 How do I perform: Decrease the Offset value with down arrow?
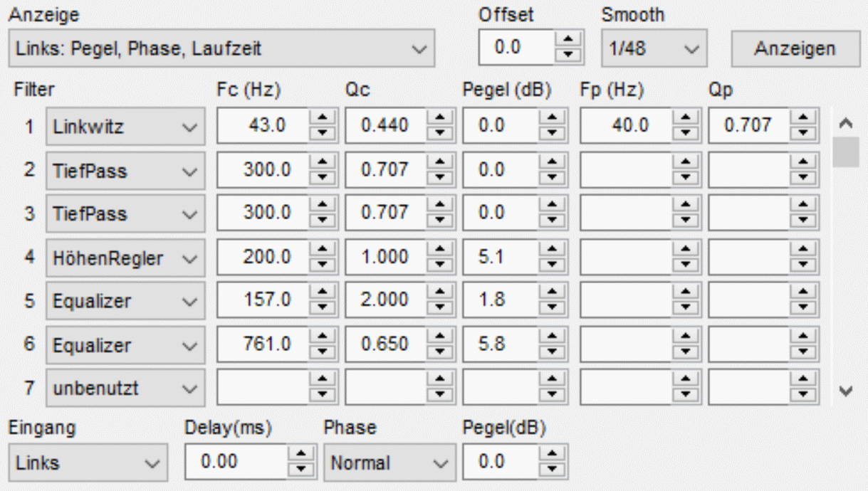point(567,55)
